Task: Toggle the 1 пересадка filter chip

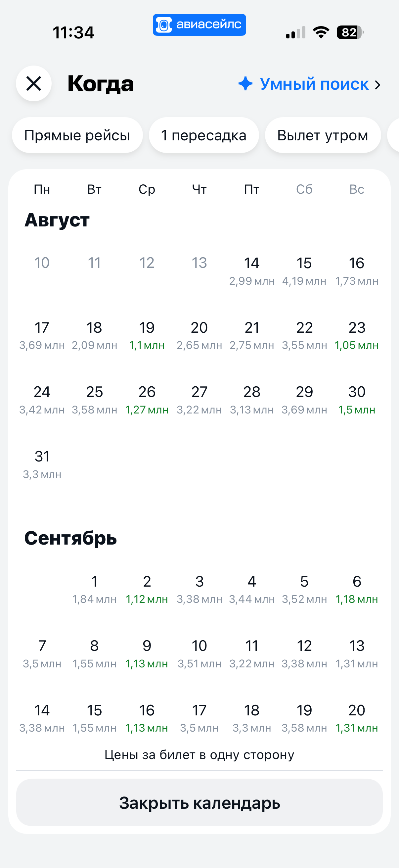Action: click(204, 135)
